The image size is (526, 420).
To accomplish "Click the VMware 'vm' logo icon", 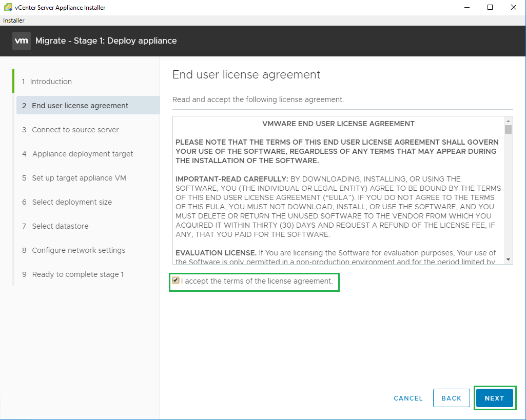I will (22, 41).
